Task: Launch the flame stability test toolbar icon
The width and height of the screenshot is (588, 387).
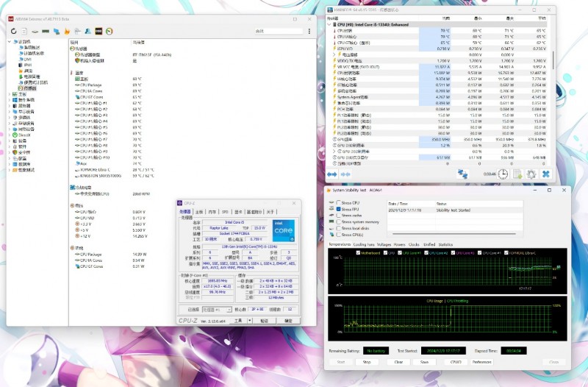Action: point(67,31)
